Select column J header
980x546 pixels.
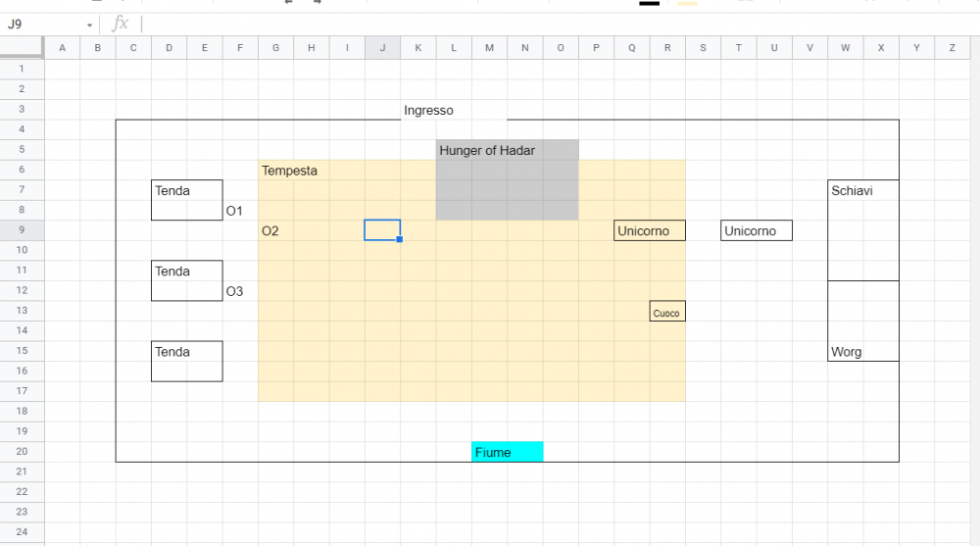point(382,47)
